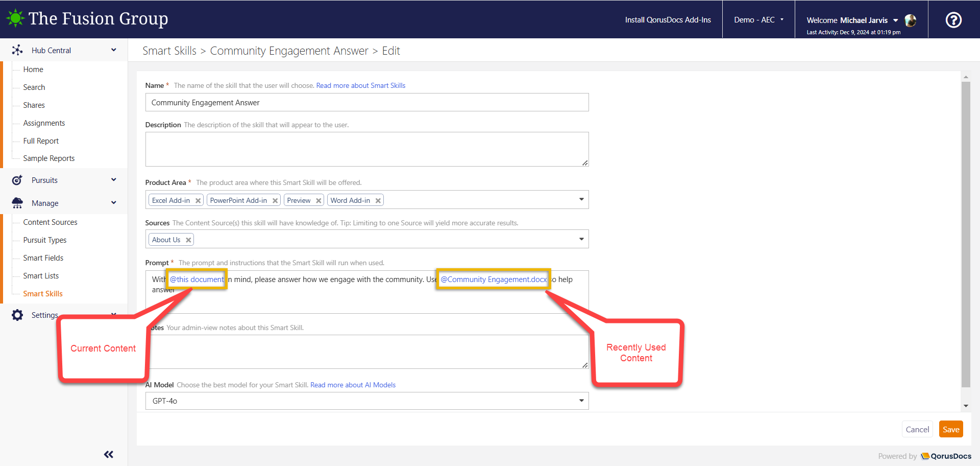Image resolution: width=980 pixels, height=466 pixels.
Task: Go to Content Sources page
Action: click(x=50, y=222)
